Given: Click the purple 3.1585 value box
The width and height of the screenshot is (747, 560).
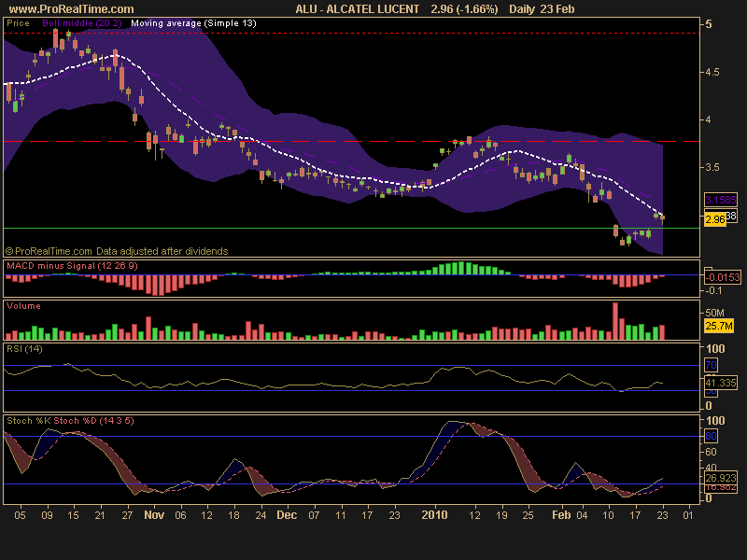Looking at the screenshot, I should (x=721, y=200).
